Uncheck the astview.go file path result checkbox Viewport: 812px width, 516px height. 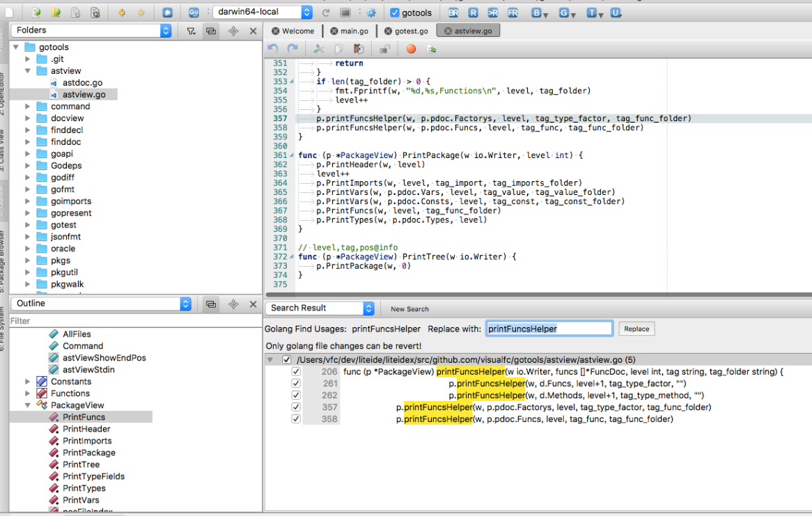(287, 359)
